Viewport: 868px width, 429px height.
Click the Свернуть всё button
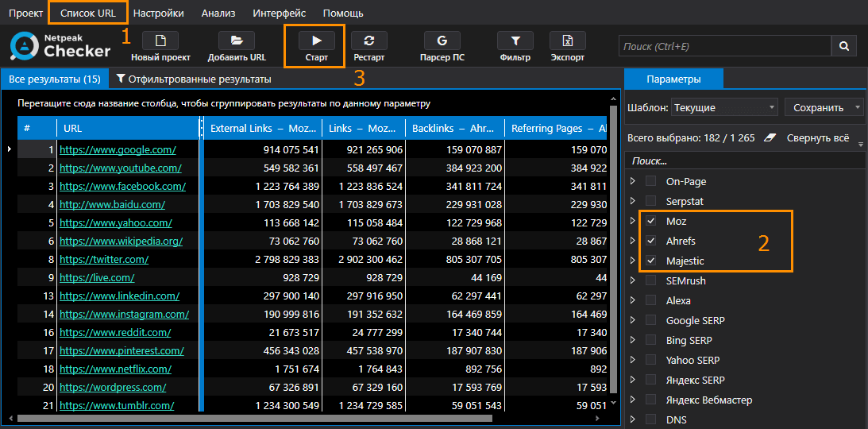pos(818,137)
